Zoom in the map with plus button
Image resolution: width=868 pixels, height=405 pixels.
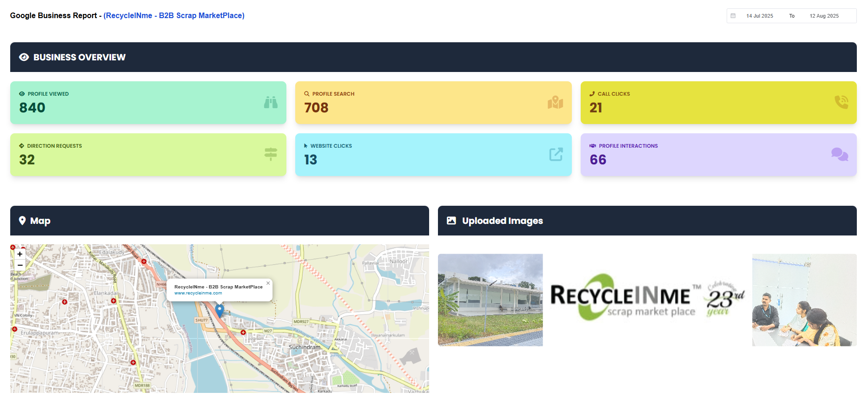[20, 254]
